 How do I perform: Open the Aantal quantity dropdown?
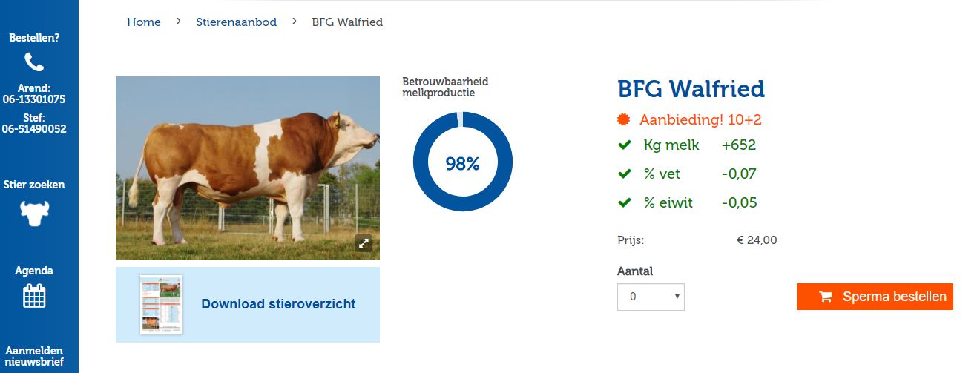click(651, 297)
